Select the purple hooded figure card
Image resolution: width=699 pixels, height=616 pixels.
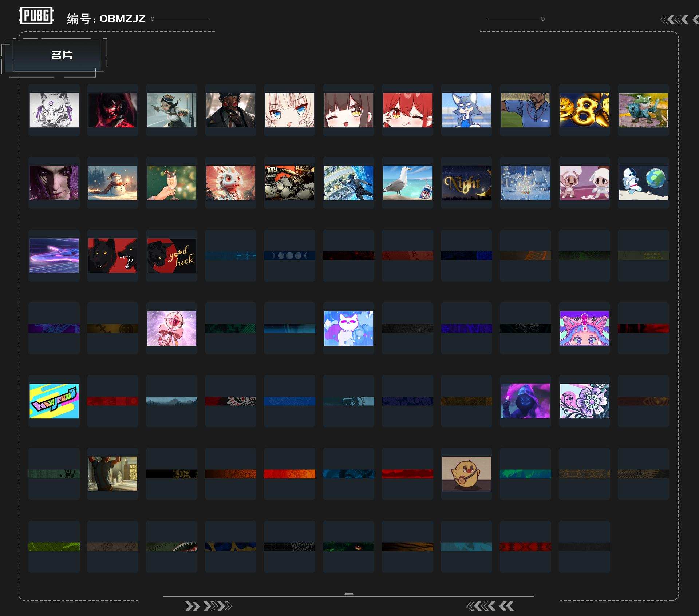coord(526,401)
